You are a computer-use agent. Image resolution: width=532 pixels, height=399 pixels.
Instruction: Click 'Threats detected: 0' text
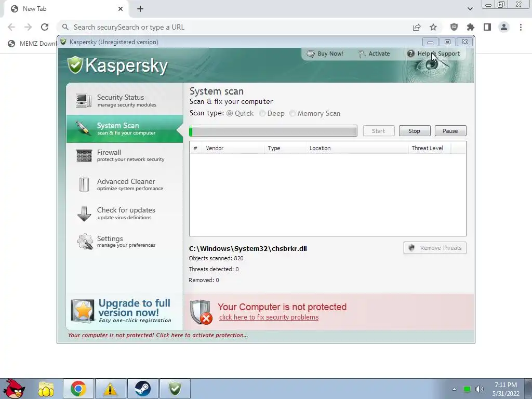214,269
